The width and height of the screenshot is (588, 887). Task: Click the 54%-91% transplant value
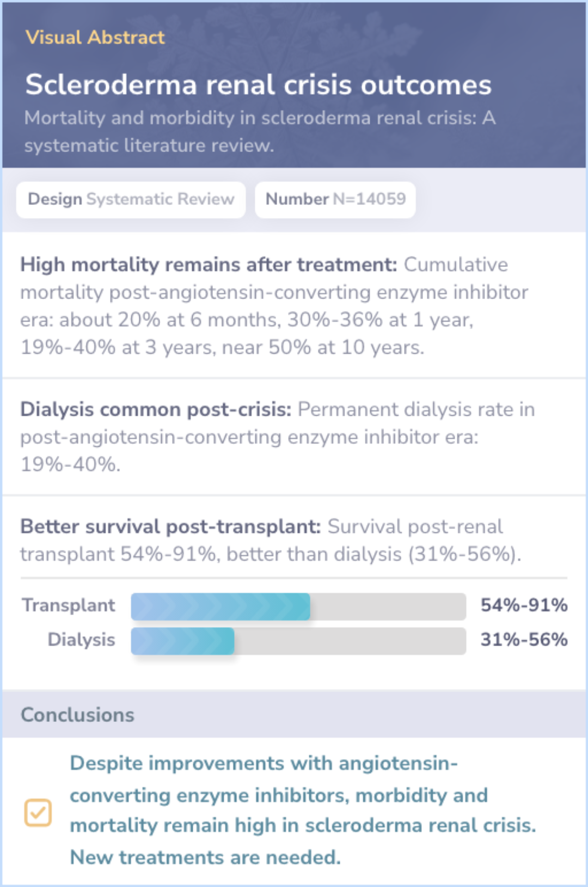pyautogui.click(x=524, y=605)
